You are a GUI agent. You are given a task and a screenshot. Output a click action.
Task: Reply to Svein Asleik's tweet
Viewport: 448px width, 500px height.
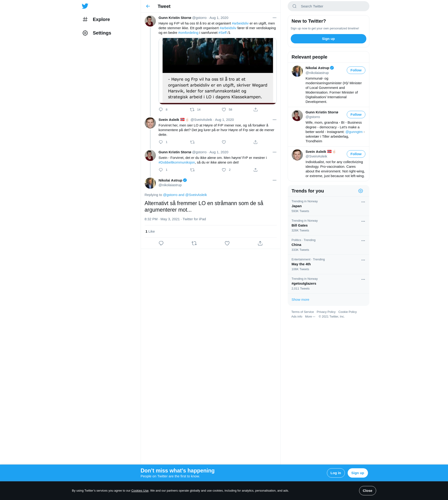point(161,142)
